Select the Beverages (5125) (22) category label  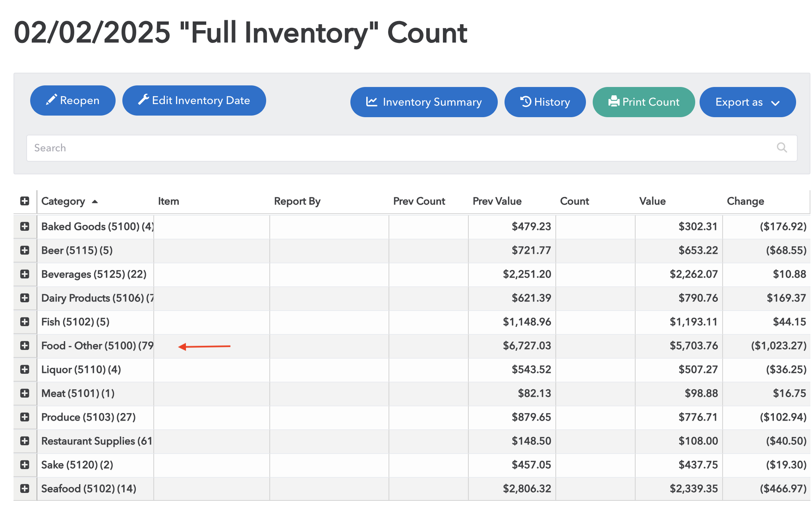(94, 274)
